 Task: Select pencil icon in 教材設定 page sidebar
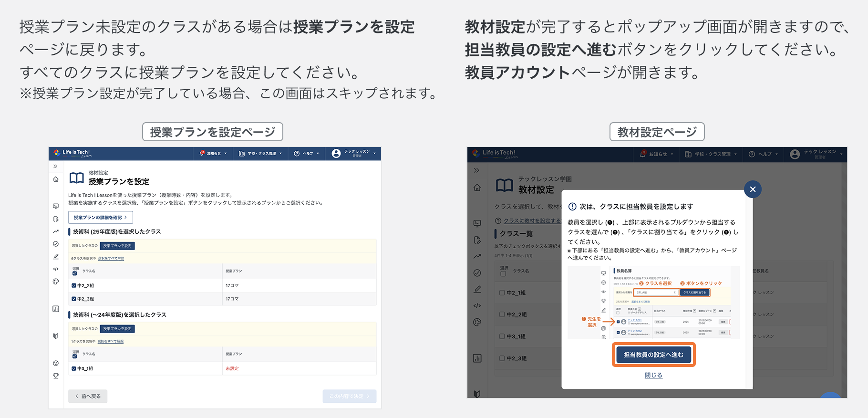[x=477, y=289]
